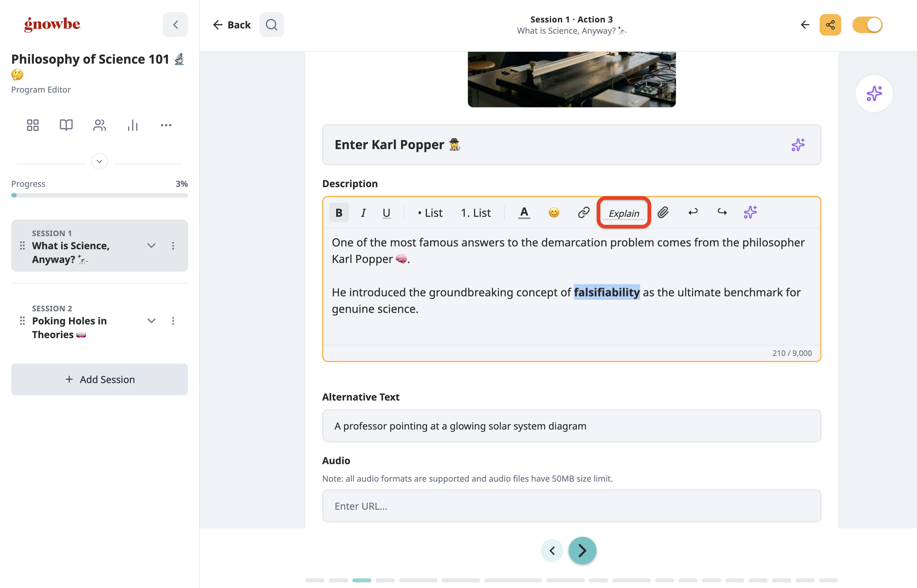This screenshot has width=917, height=588.
Task: Click the Session 1 · Action 3 header
Action: click(571, 19)
